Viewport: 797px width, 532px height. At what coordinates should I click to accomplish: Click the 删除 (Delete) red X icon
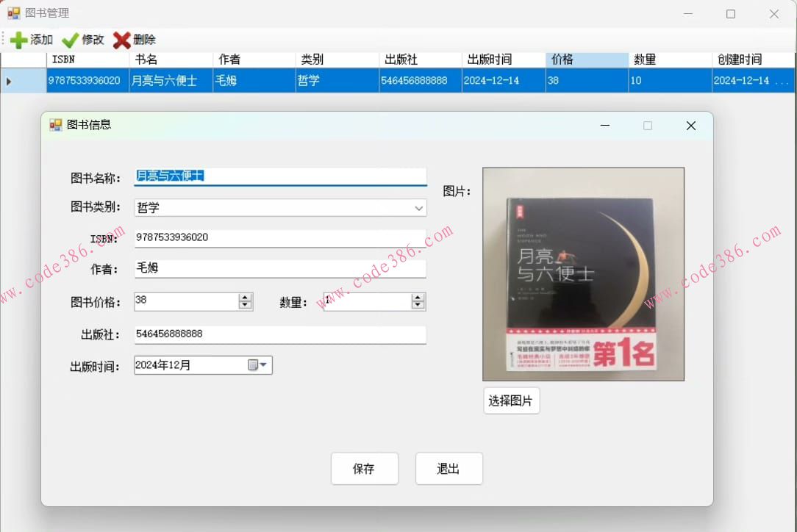tap(122, 39)
